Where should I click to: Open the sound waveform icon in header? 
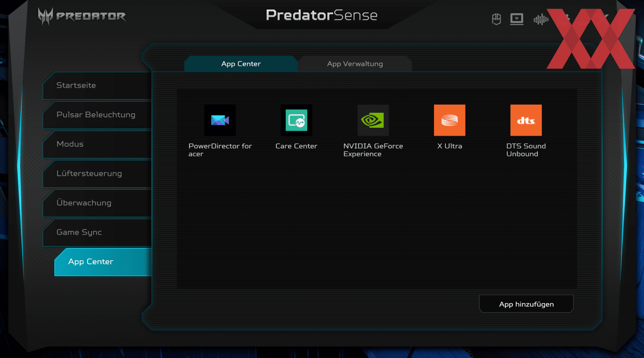pyautogui.click(x=541, y=19)
